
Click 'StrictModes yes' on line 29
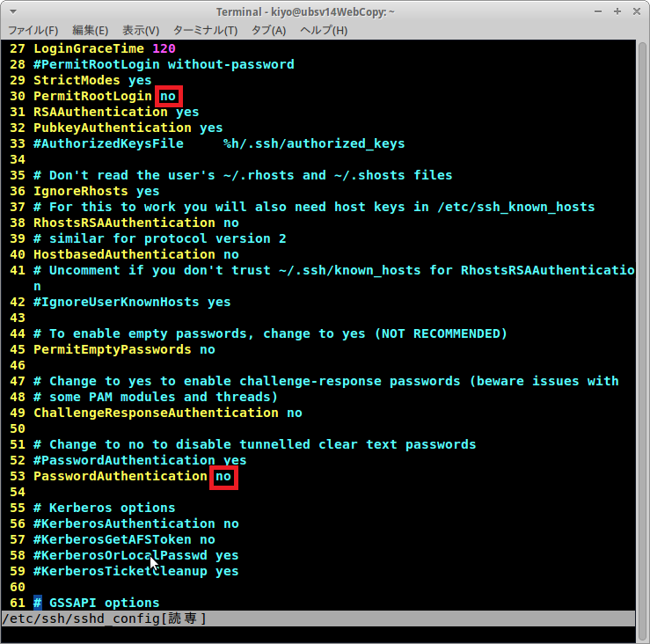(92, 80)
